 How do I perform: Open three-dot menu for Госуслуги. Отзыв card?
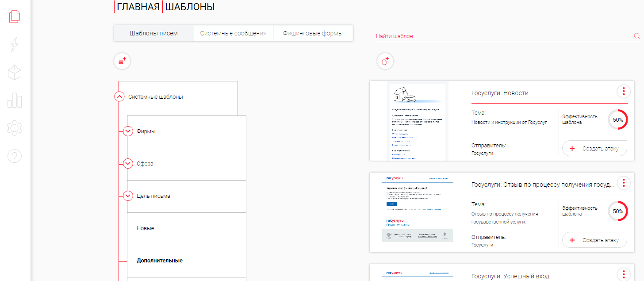[623, 183]
